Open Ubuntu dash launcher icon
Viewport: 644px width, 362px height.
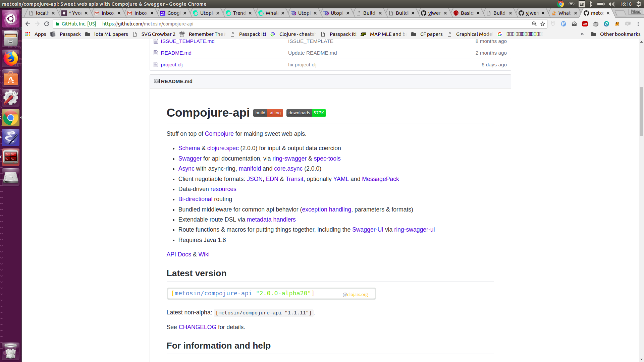[11, 18]
